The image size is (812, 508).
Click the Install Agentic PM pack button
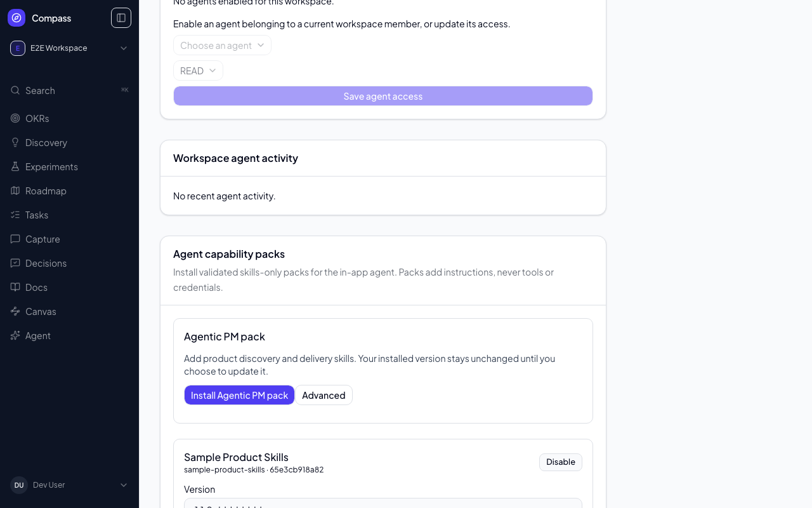point(239,395)
